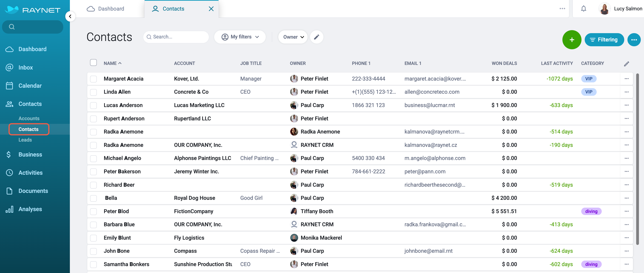
Task: Click the green add contact plus button
Action: (x=572, y=40)
